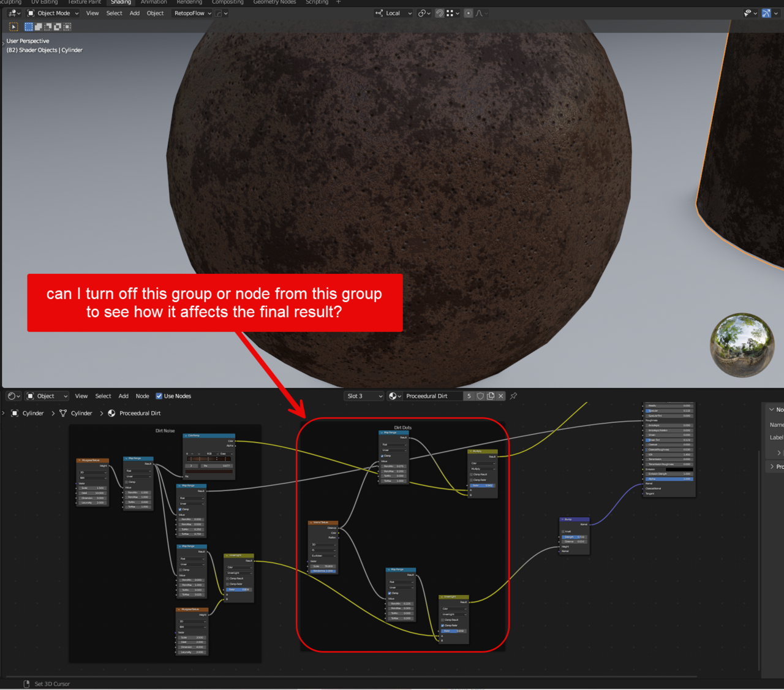This screenshot has height=690, width=784.
Task: Toggle Clamp checkbox in Dirt Dots top Map Range
Action: click(383, 456)
